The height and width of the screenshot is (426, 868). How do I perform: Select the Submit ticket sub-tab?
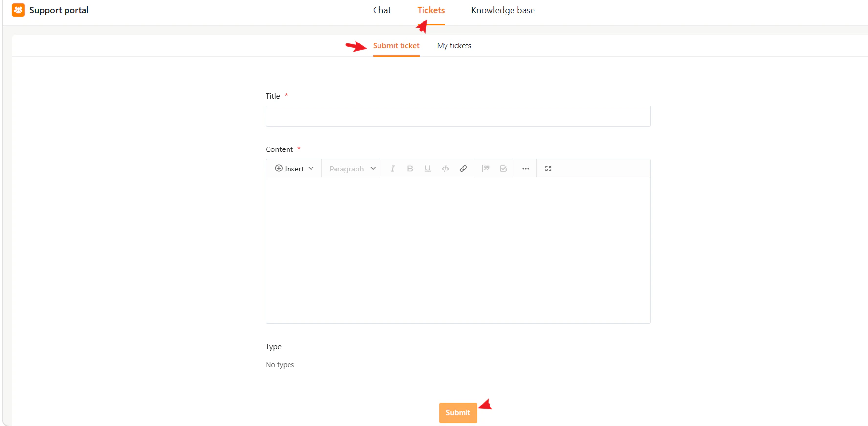pos(396,46)
